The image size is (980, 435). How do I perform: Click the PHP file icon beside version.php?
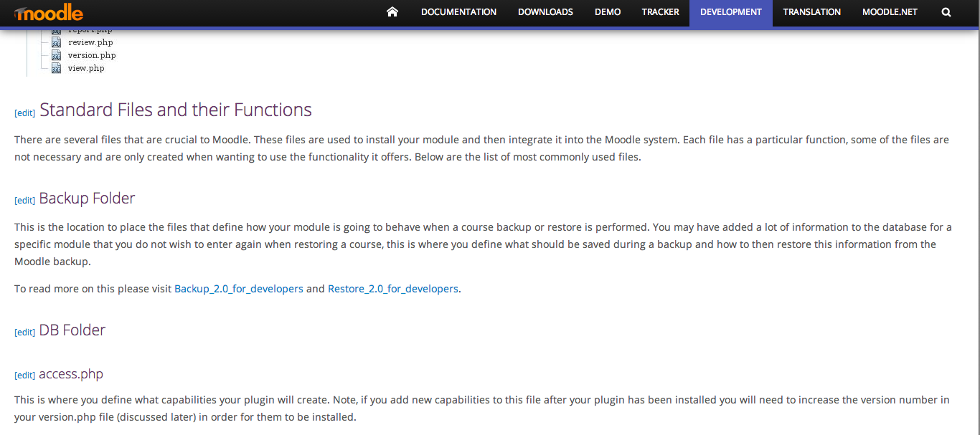tap(56, 55)
